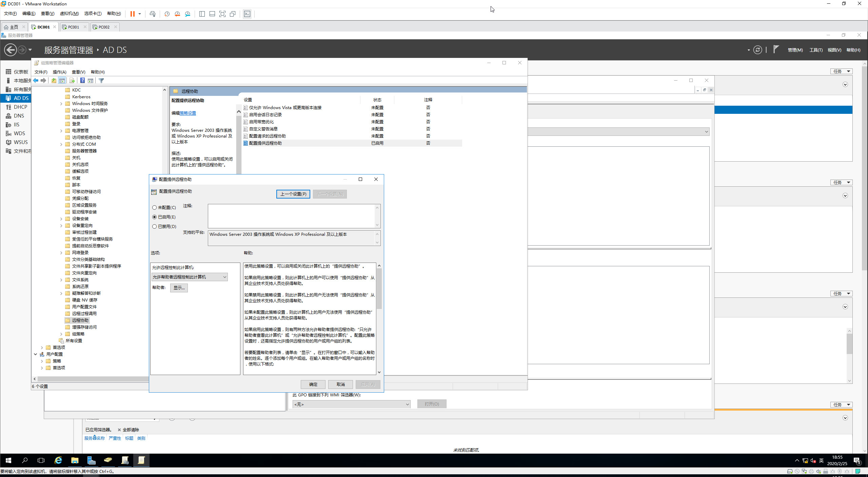Open the snapshot manager
868x477 pixels.
188,14
